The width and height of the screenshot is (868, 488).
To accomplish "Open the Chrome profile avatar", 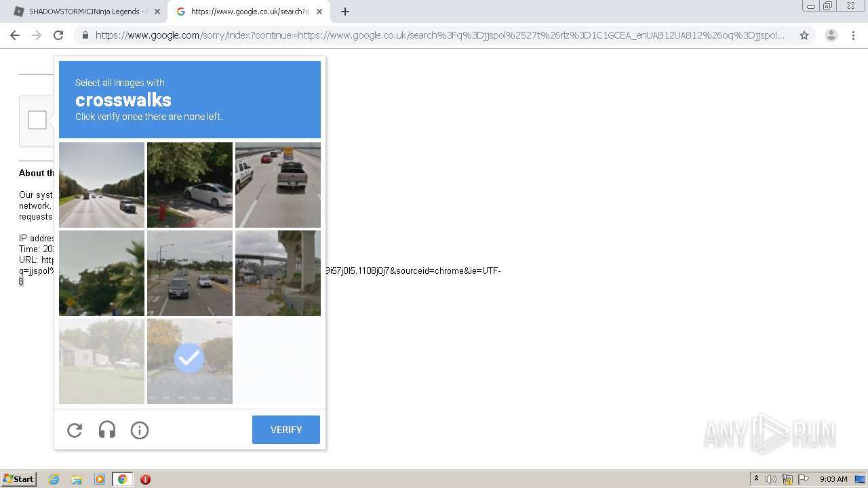I will [831, 35].
